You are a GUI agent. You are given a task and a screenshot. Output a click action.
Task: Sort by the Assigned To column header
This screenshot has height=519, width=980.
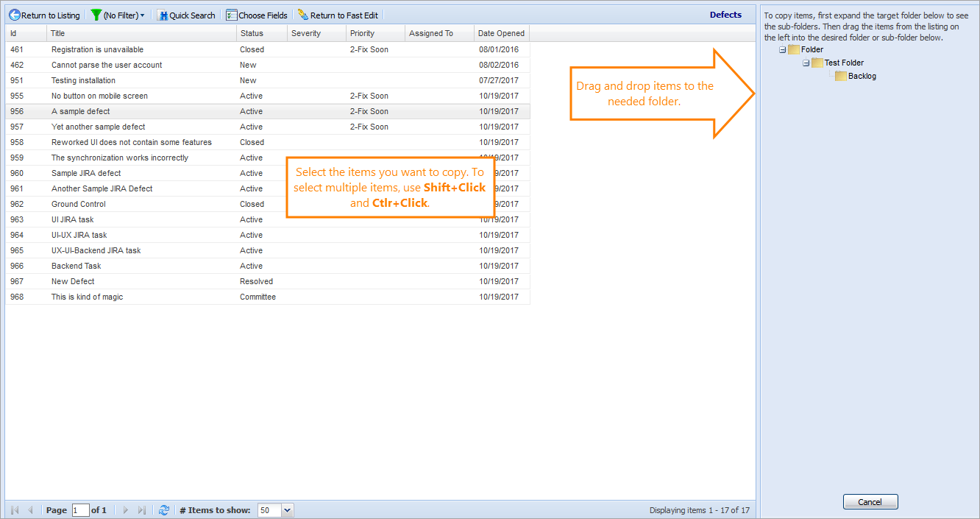(x=439, y=33)
